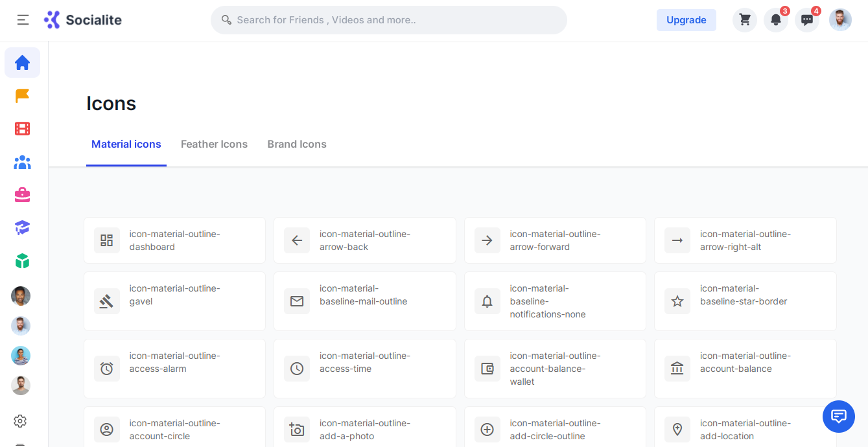The height and width of the screenshot is (447, 868).
Task: Open the orange flag pages icon
Action: pos(23,96)
